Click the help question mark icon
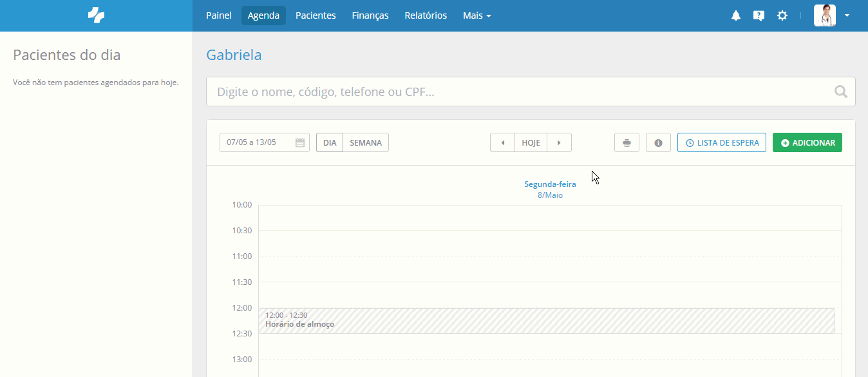Image resolution: width=868 pixels, height=377 pixels. coord(759,15)
